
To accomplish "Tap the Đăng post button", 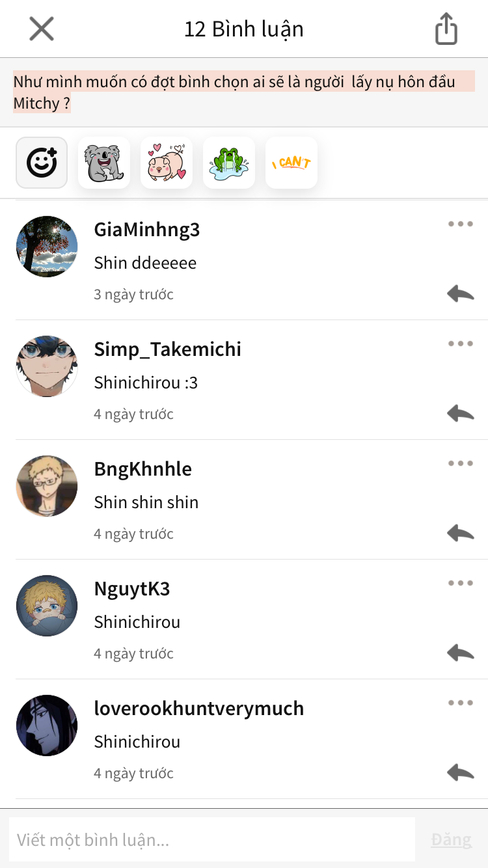I will [x=451, y=839].
